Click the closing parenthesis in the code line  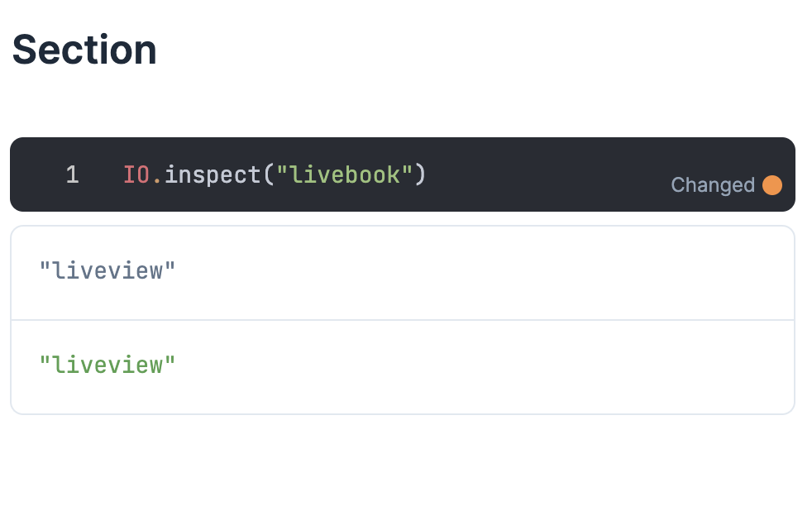(420, 174)
